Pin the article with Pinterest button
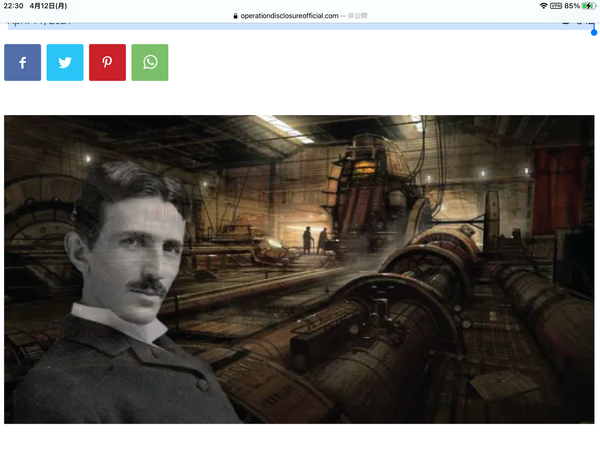 (x=107, y=62)
